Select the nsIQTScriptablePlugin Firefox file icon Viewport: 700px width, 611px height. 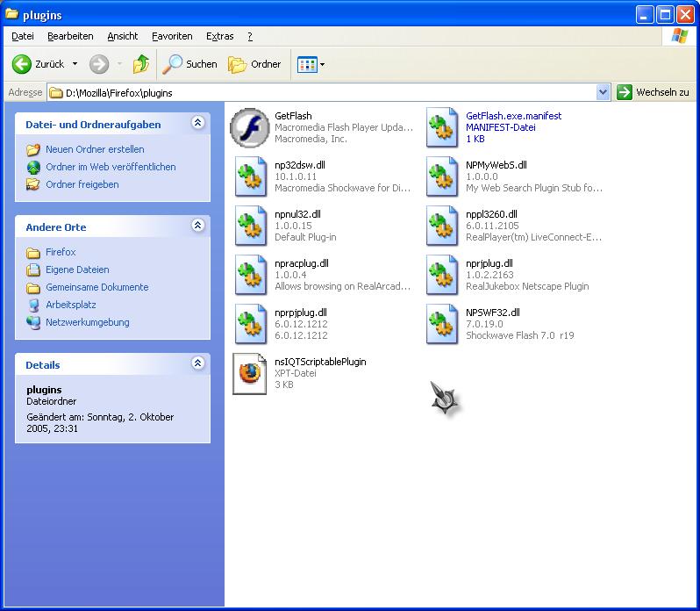point(249,374)
